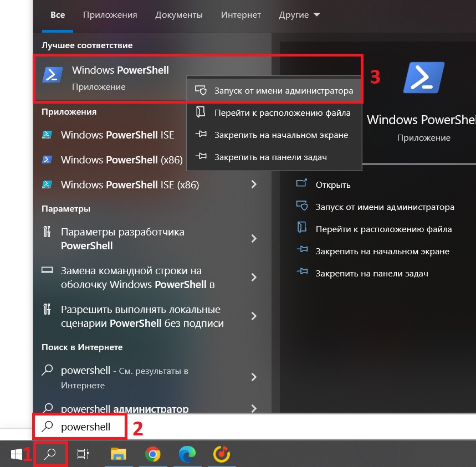Select 'Перейти к расположению файла' in context menu
476x467 pixels.
pos(274,112)
